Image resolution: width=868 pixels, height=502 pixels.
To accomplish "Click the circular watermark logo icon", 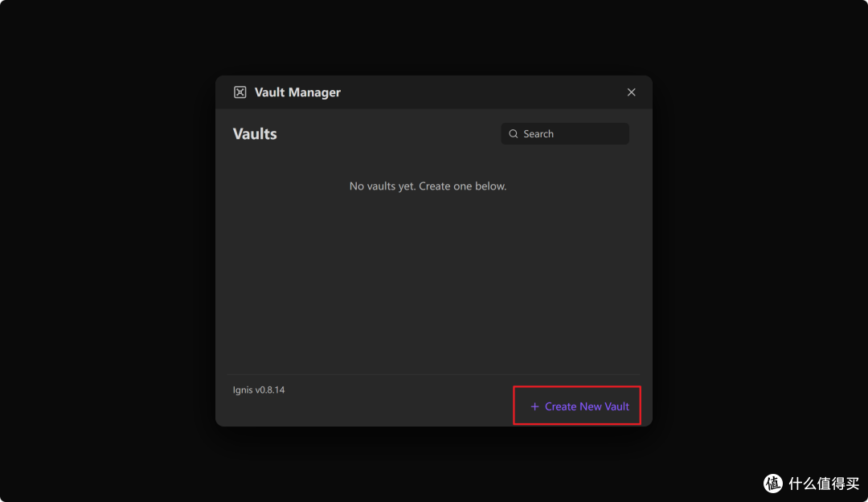I will [x=773, y=484].
